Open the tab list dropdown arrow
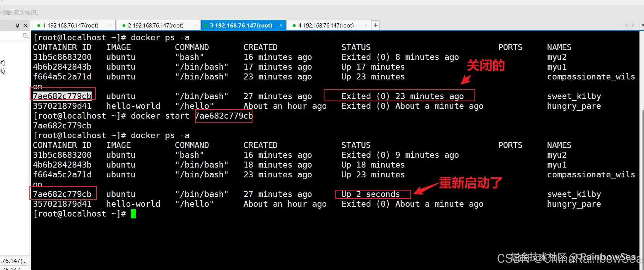This screenshot has height=270, width=644. click(642, 25)
